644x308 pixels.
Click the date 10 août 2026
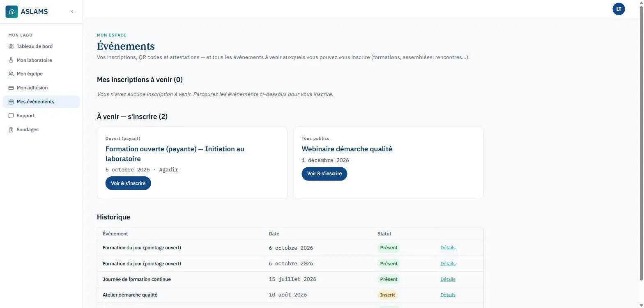pos(287,295)
